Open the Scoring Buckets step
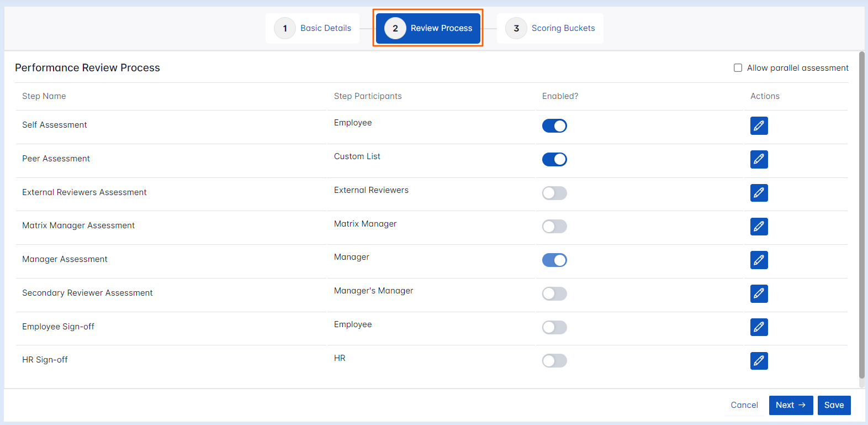868x425 pixels. pyautogui.click(x=551, y=28)
